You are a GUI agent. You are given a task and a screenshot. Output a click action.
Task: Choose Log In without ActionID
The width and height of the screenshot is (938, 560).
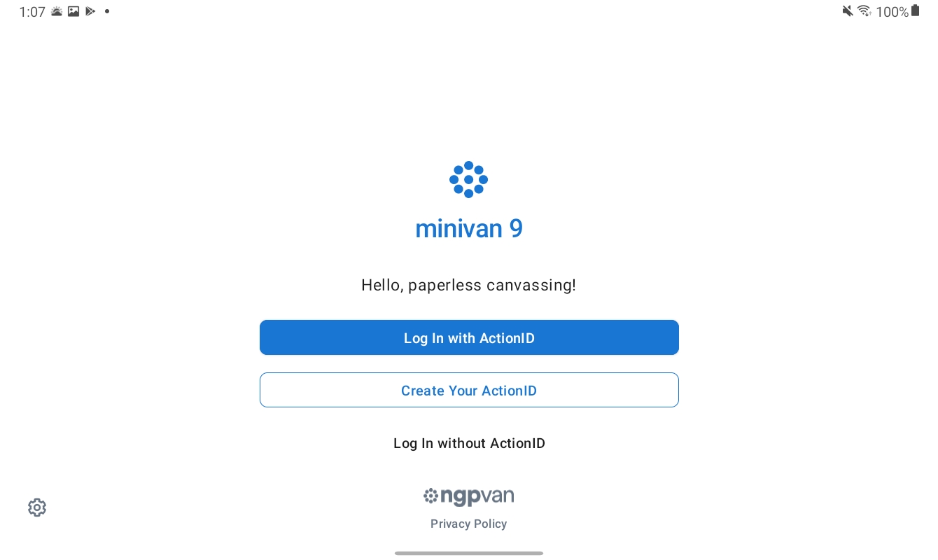coord(469,443)
